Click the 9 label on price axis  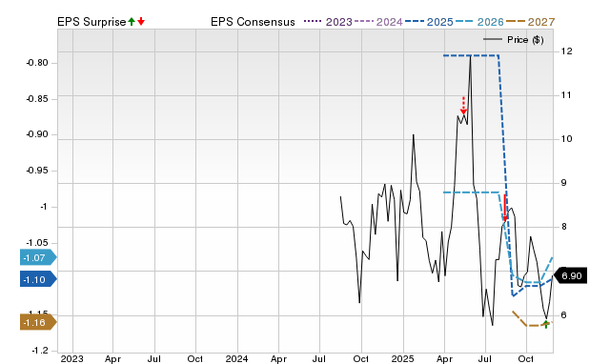pos(564,183)
